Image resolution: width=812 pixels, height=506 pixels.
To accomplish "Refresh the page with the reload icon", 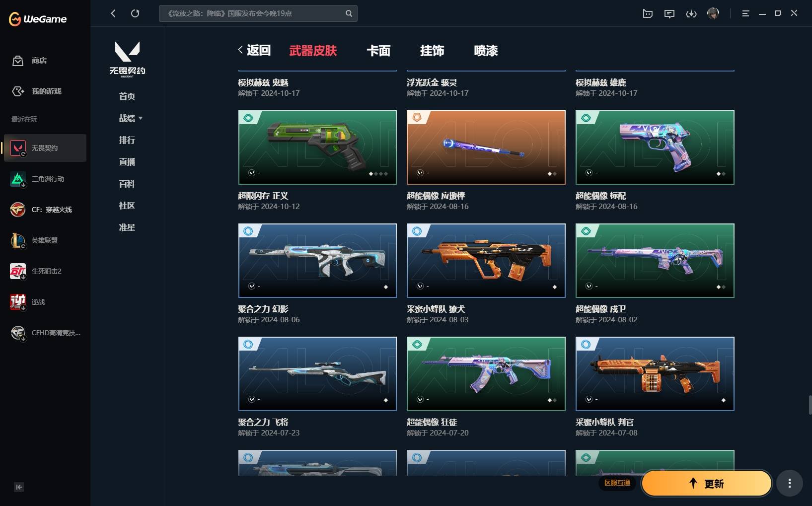I will pos(135,13).
